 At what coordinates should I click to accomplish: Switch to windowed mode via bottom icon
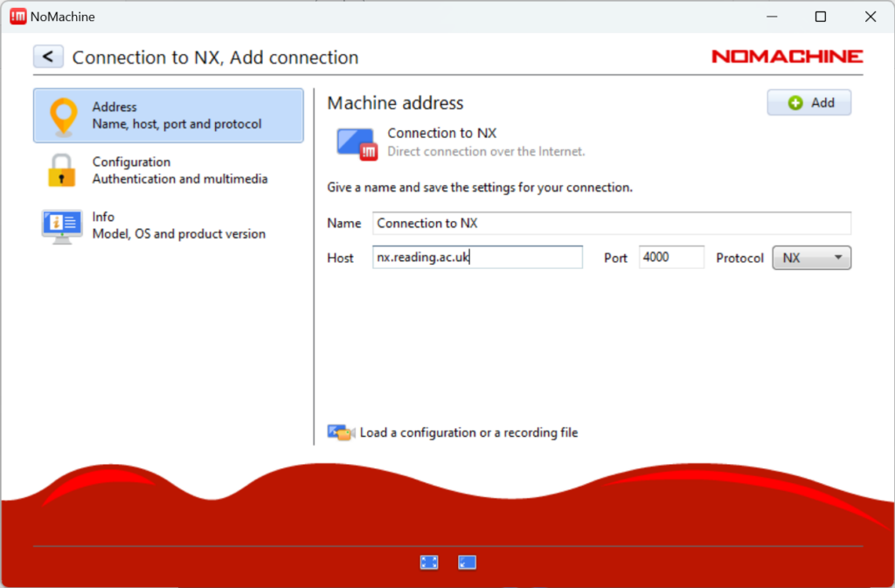467,562
